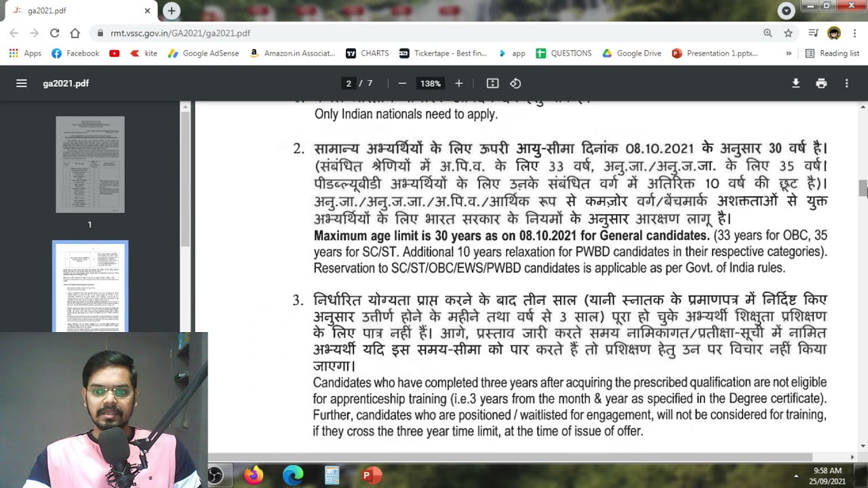The height and width of the screenshot is (488, 868).
Task: Open the kite bookmark
Action: (144, 53)
